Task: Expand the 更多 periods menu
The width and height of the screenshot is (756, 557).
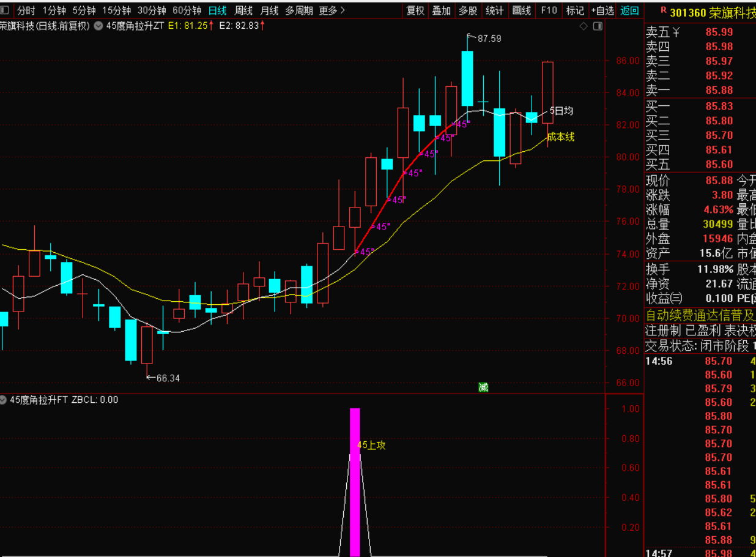Action: [332, 10]
